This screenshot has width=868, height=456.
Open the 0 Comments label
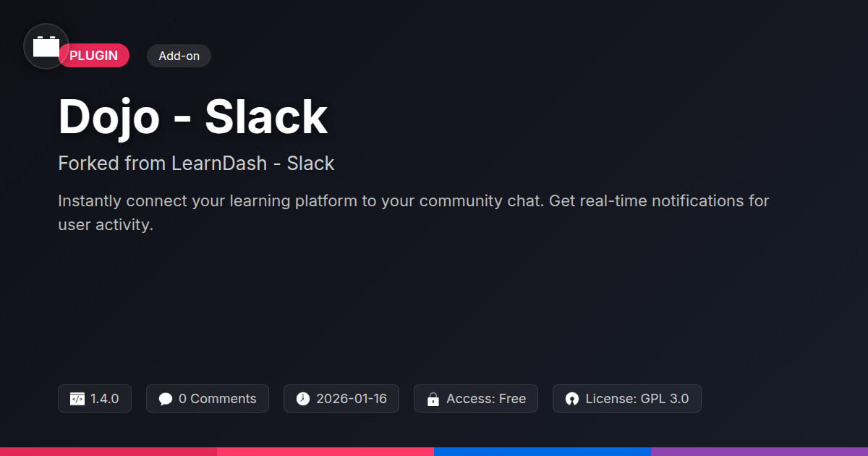[x=217, y=399]
